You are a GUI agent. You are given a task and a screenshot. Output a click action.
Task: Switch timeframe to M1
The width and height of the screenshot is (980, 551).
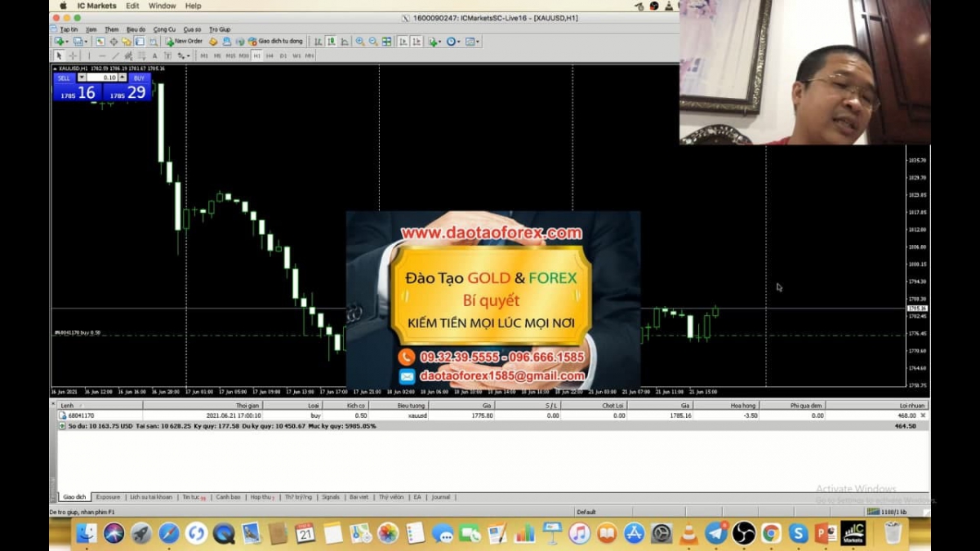(x=204, y=56)
